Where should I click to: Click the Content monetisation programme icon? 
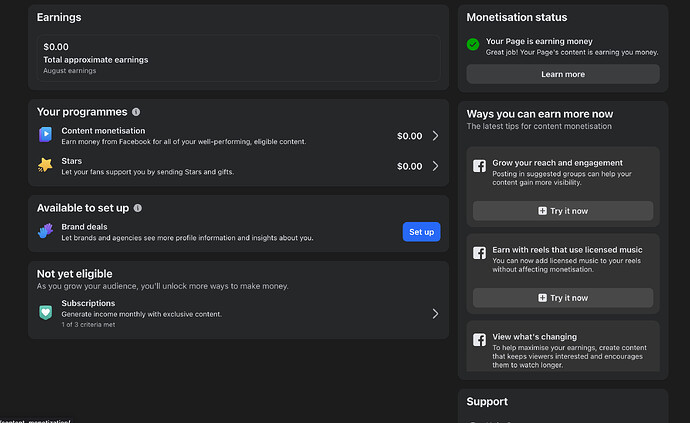click(x=45, y=134)
